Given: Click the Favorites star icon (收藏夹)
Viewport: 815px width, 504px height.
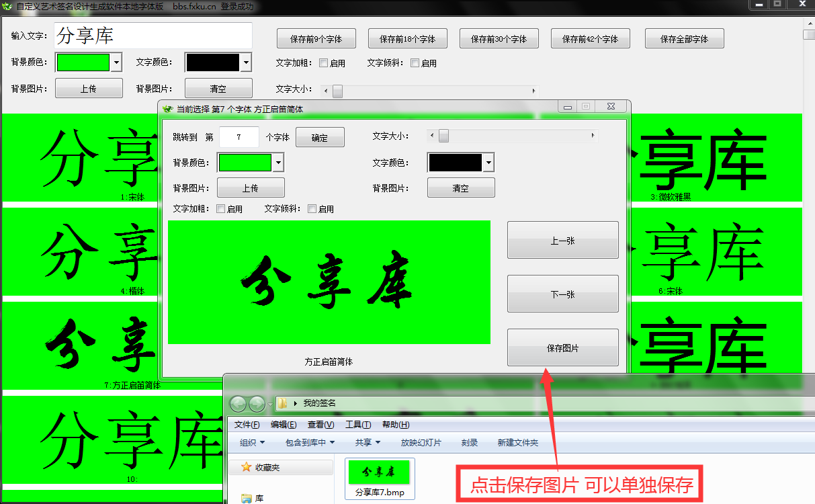Looking at the screenshot, I should [247, 467].
